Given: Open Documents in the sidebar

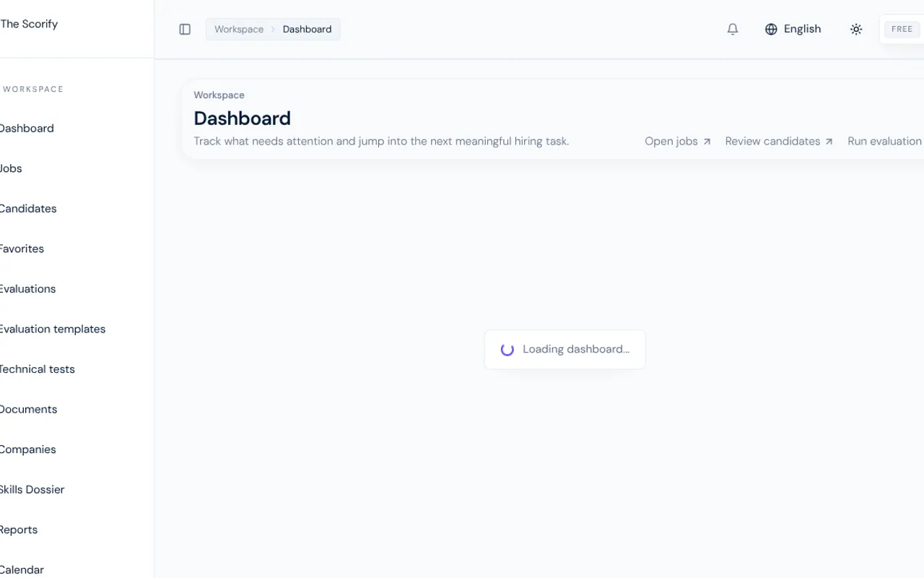Looking at the screenshot, I should tap(28, 409).
